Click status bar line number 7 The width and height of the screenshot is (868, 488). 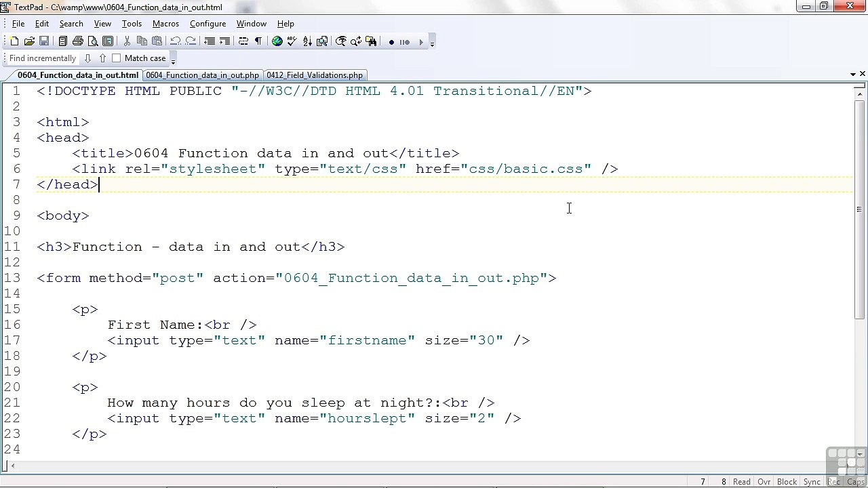pos(703,482)
